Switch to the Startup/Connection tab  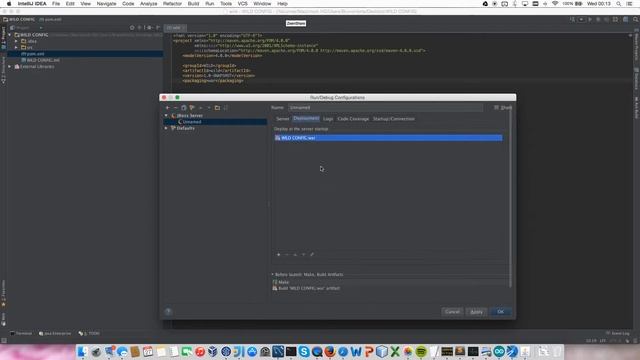click(393, 119)
